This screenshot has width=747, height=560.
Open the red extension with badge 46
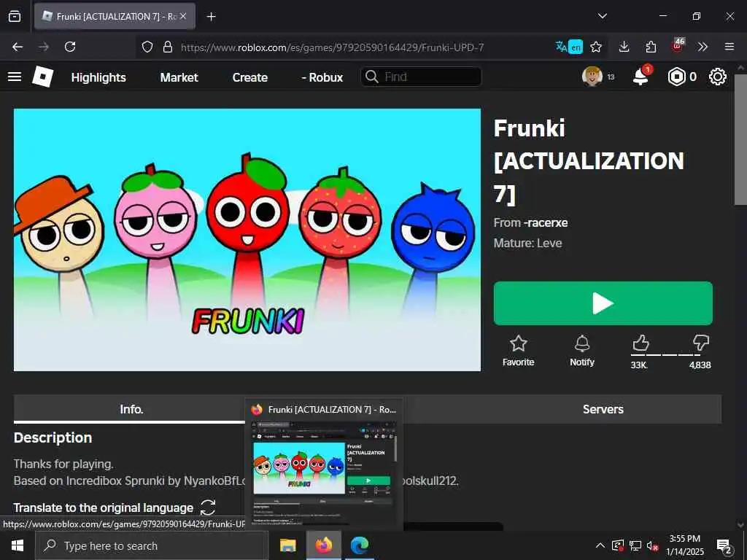coord(678,45)
